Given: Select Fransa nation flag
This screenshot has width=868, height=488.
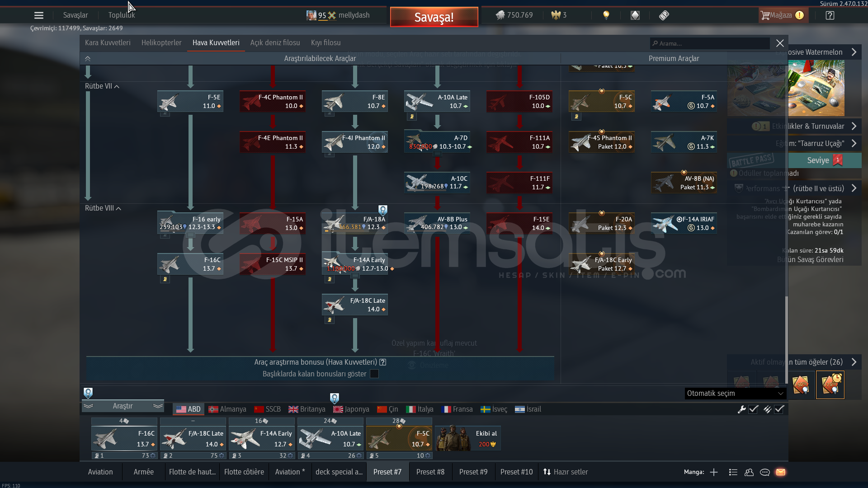Looking at the screenshot, I should (x=457, y=409).
